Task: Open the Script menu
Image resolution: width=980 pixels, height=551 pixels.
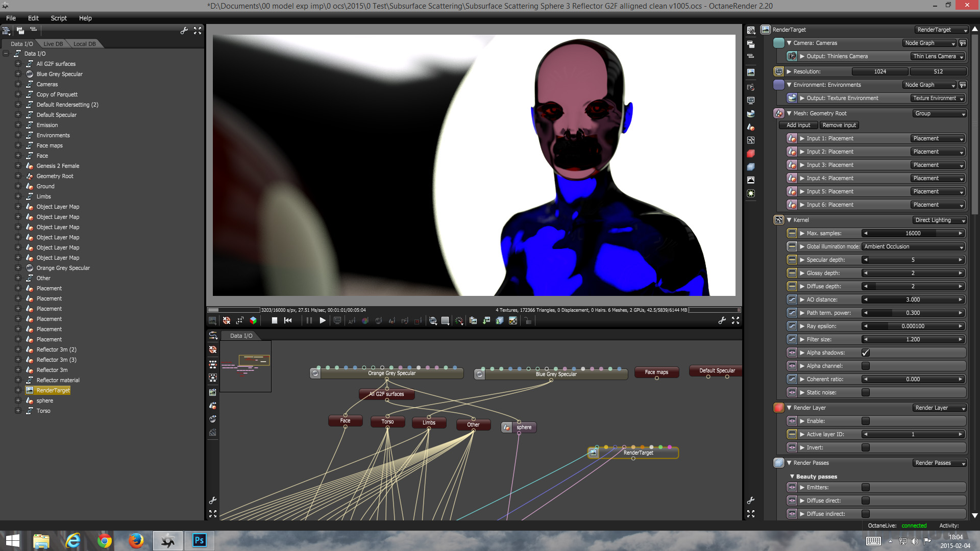Action: [59, 18]
